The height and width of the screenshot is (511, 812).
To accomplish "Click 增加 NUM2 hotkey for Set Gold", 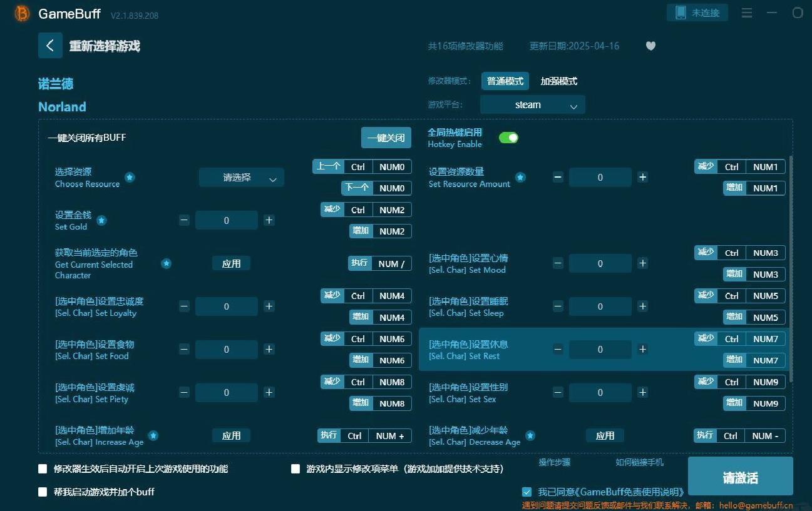I will point(380,231).
